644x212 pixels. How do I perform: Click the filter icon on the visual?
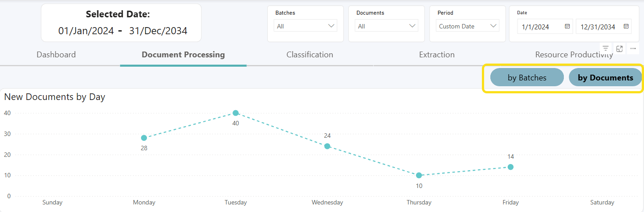pos(606,48)
